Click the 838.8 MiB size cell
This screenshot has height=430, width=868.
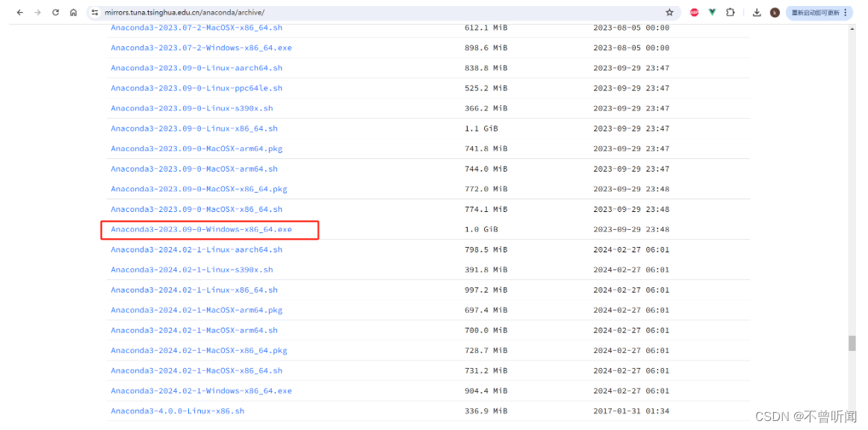coord(486,67)
